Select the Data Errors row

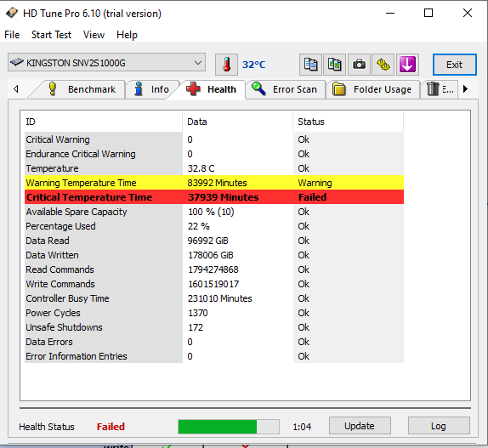click(x=214, y=342)
